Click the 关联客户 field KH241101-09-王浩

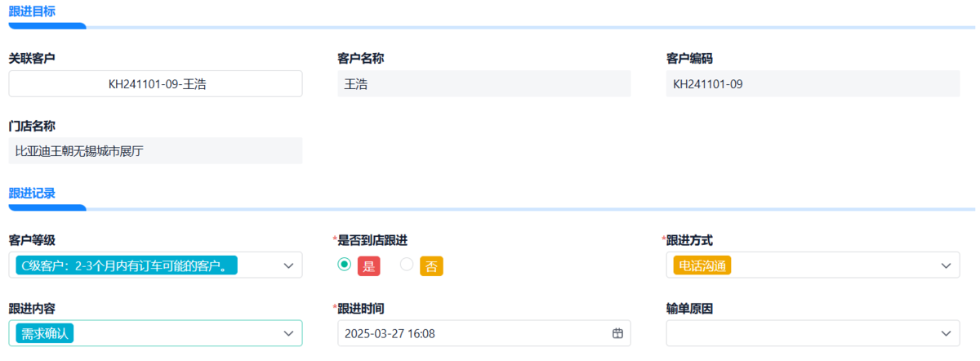point(155,83)
